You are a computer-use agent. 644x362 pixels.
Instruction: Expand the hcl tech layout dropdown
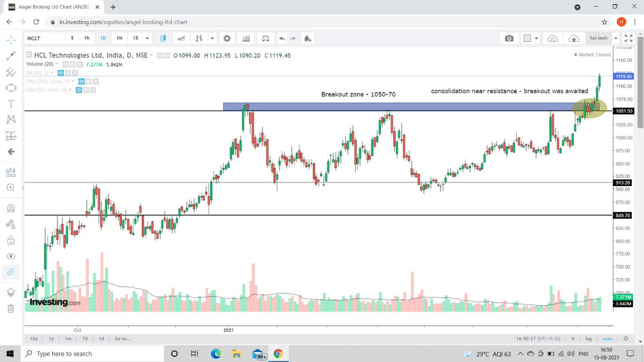[615, 39]
